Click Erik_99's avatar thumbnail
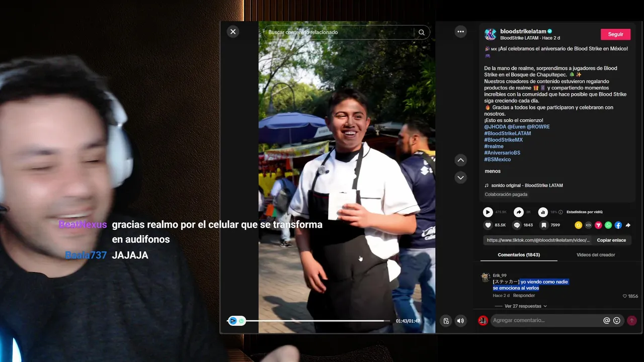The image size is (644, 362). [486, 277]
